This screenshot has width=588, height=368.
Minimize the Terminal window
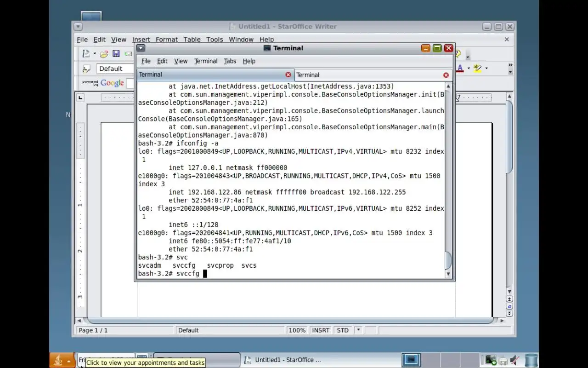(x=426, y=48)
